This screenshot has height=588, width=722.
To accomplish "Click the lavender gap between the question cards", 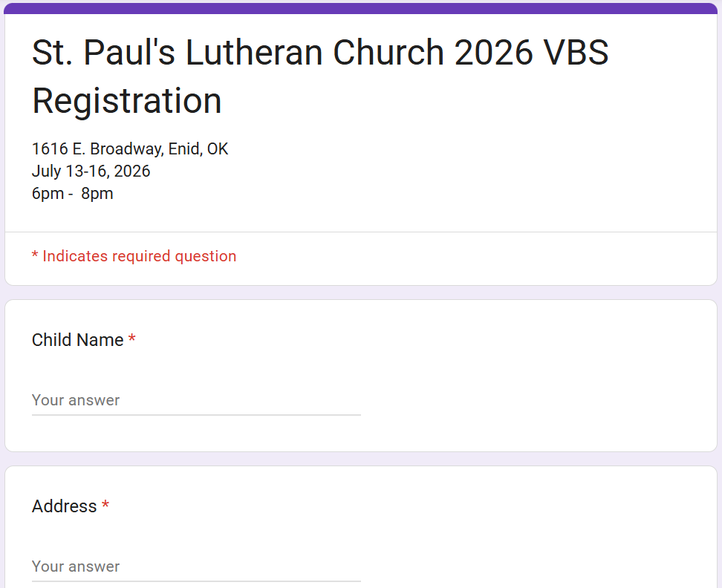I will [361, 459].
